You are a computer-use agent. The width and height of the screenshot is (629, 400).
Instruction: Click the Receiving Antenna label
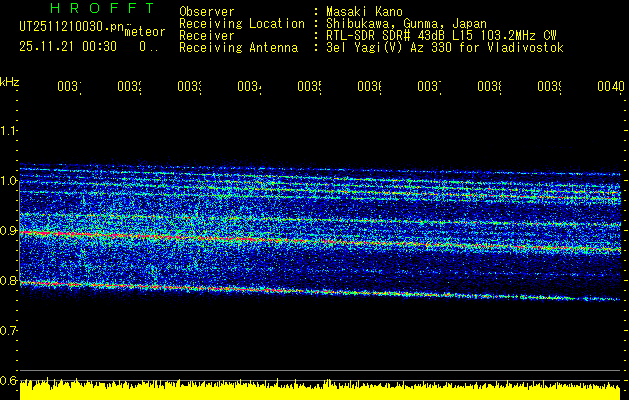click(239, 48)
